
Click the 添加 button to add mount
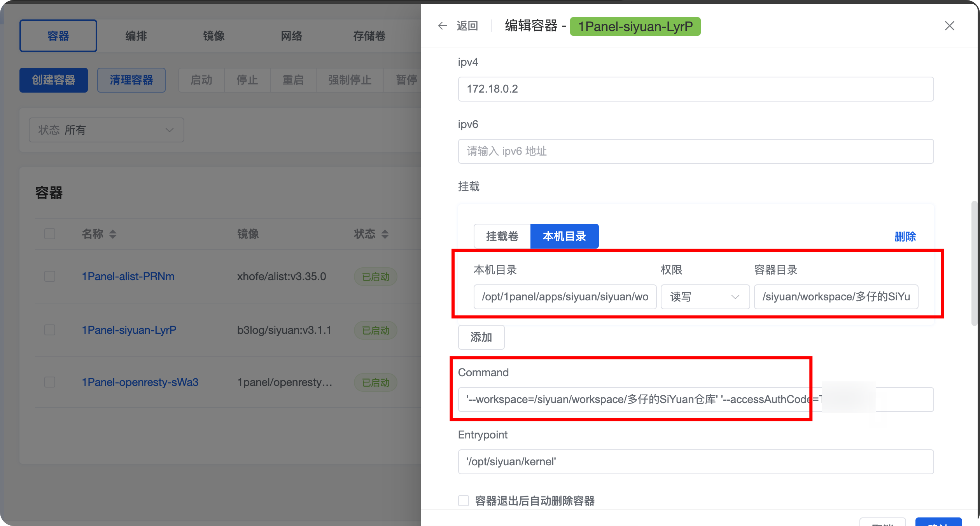[481, 337]
